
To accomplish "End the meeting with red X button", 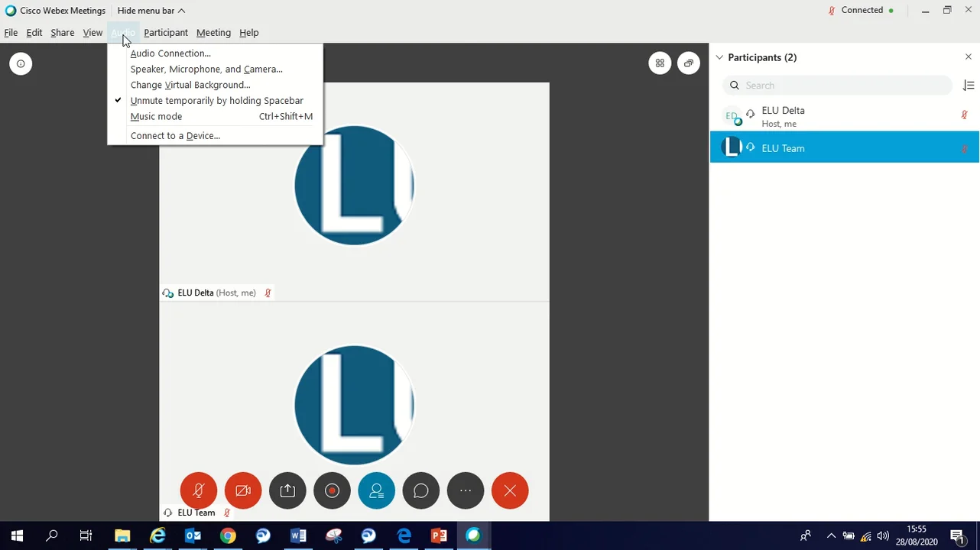I will click(x=510, y=490).
